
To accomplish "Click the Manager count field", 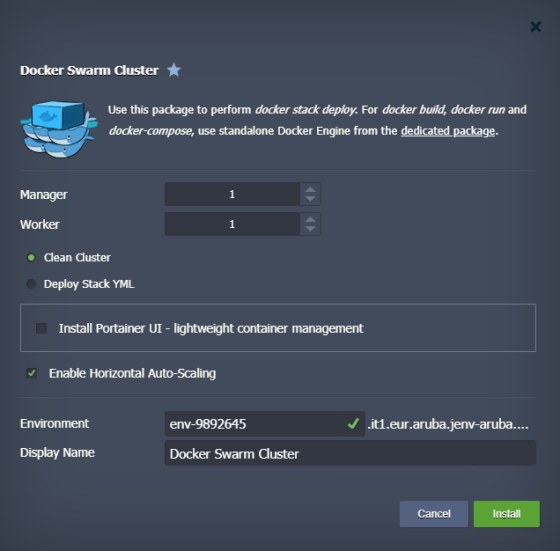I will (232, 194).
